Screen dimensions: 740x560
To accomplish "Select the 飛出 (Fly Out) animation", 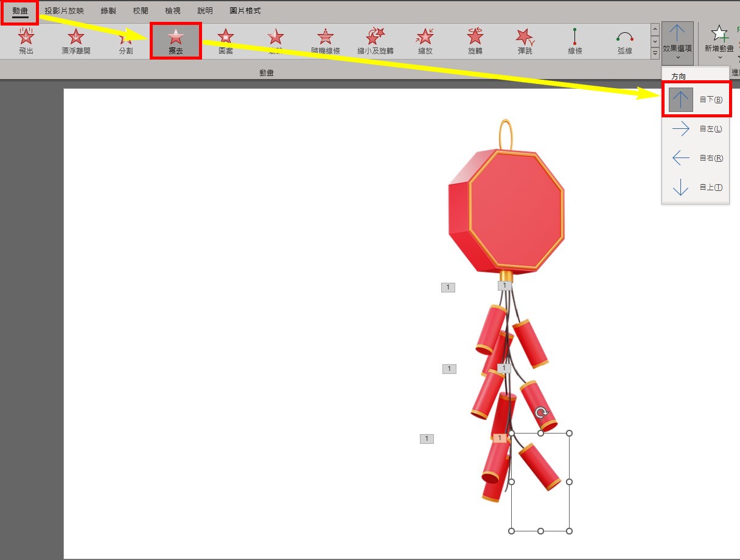I will pyautogui.click(x=26, y=41).
